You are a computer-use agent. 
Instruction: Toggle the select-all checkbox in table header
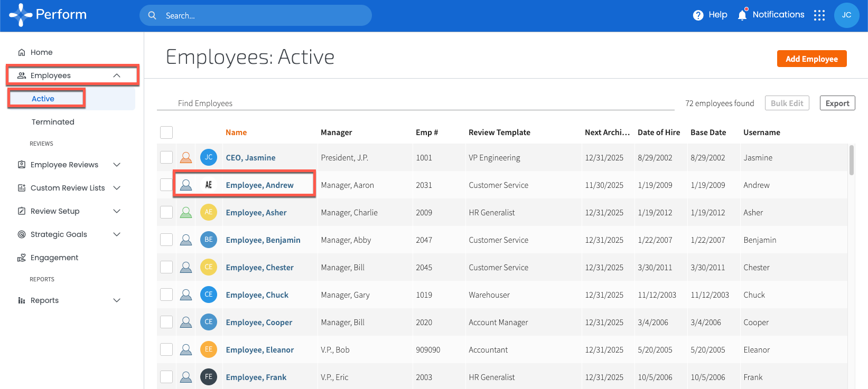click(166, 132)
